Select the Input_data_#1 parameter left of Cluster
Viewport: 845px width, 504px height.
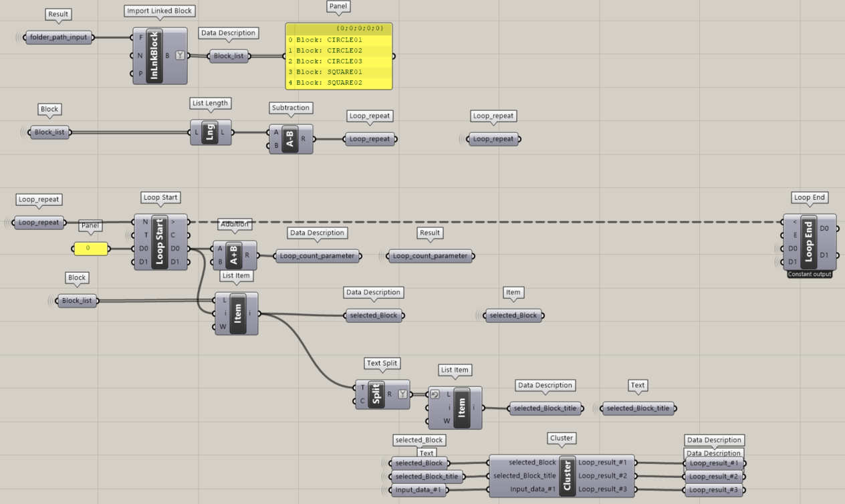click(x=419, y=489)
